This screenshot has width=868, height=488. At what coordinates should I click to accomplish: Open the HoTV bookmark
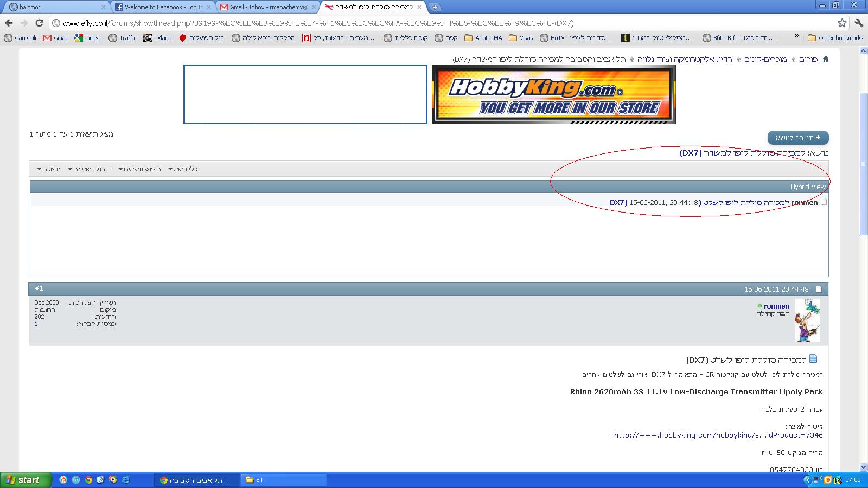click(x=576, y=38)
